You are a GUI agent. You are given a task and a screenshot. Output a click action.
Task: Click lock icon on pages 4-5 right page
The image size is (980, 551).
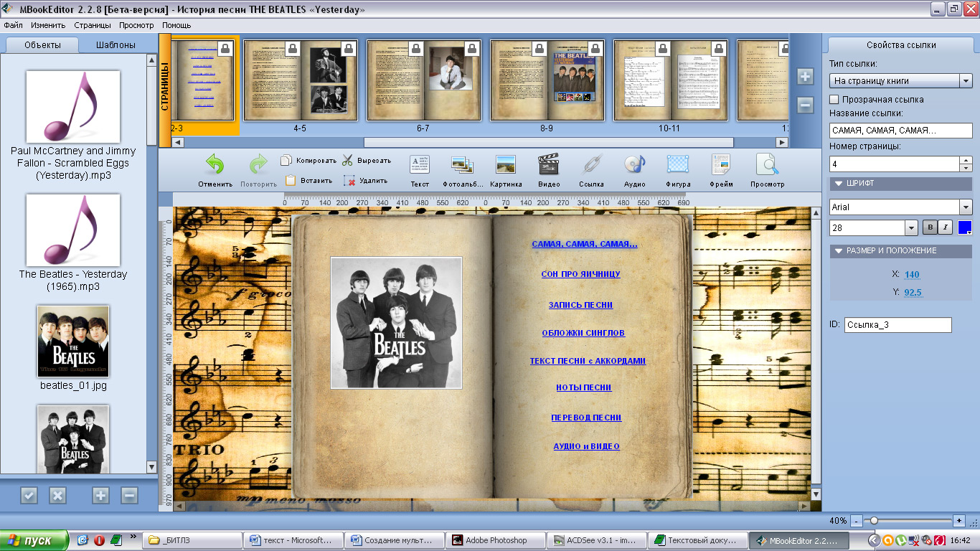(x=348, y=49)
